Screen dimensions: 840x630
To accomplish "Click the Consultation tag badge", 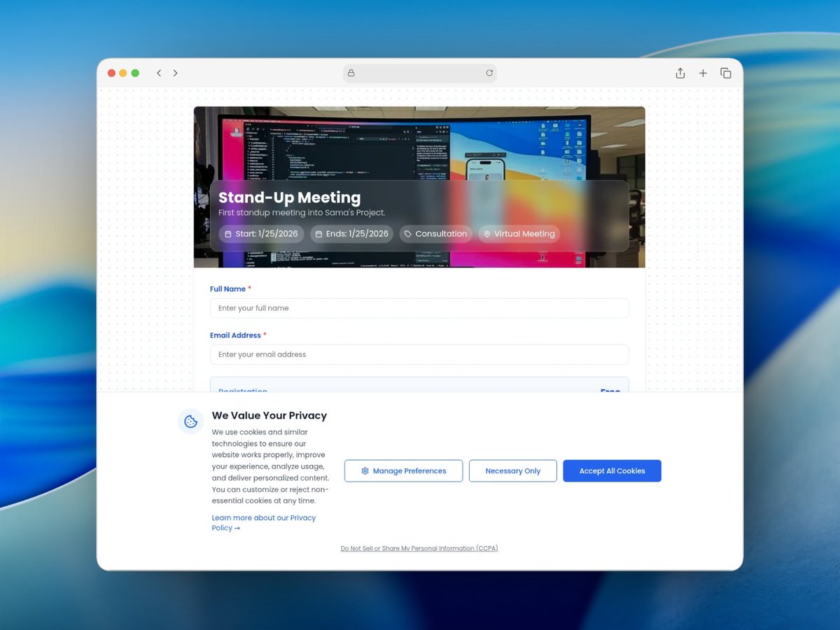I will point(435,234).
